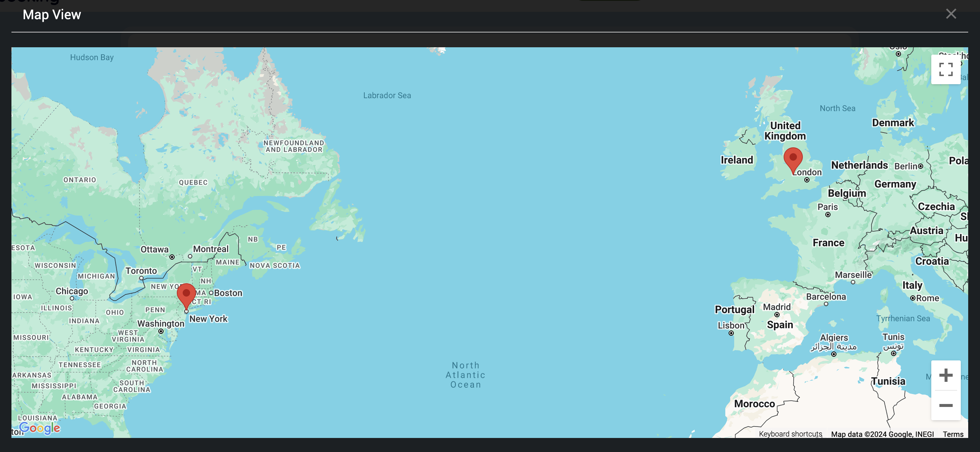Click the Madrid city marker
This screenshot has height=452, width=980.
point(777,315)
